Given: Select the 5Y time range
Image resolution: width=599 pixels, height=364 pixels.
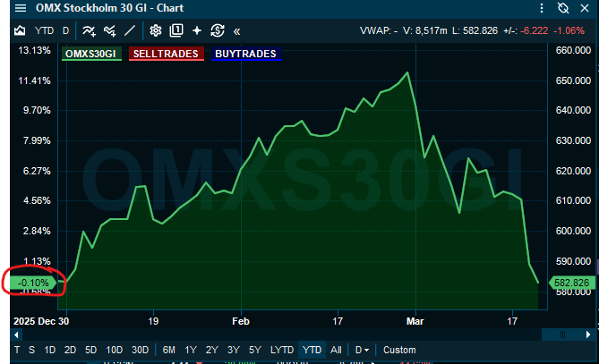Looking at the screenshot, I should tap(255, 350).
